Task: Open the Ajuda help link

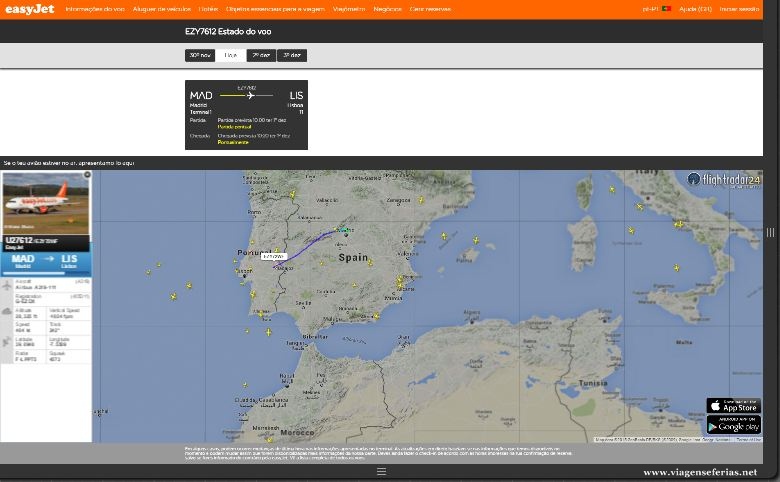Action: (x=695, y=9)
